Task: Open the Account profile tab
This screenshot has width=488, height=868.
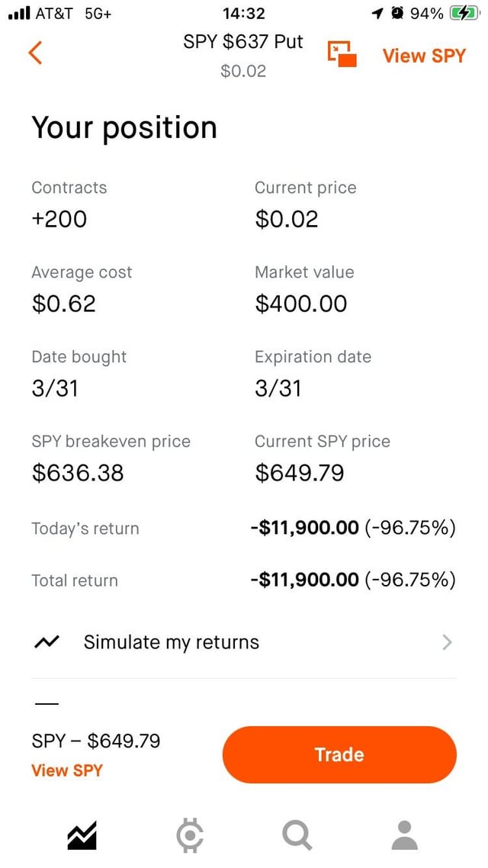Action: click(x=404, y=834)
